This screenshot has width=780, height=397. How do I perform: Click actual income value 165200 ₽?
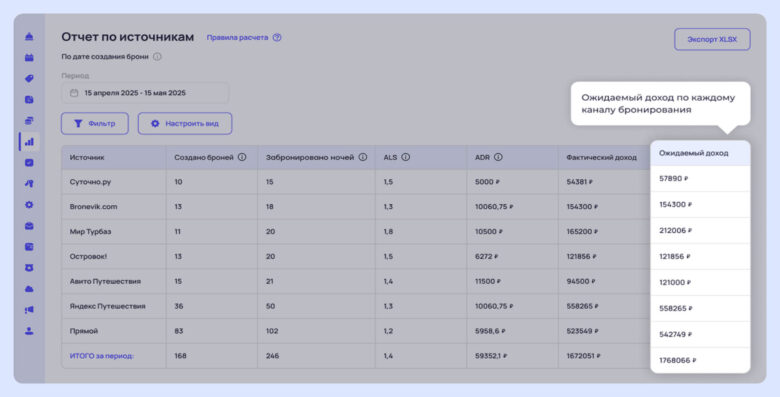582,232
